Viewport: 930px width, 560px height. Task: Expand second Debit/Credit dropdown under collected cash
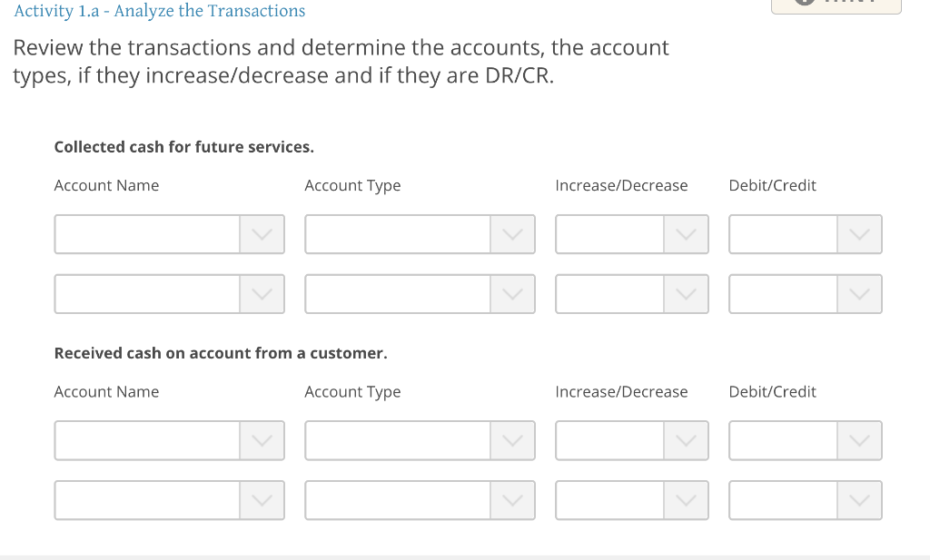859,294
